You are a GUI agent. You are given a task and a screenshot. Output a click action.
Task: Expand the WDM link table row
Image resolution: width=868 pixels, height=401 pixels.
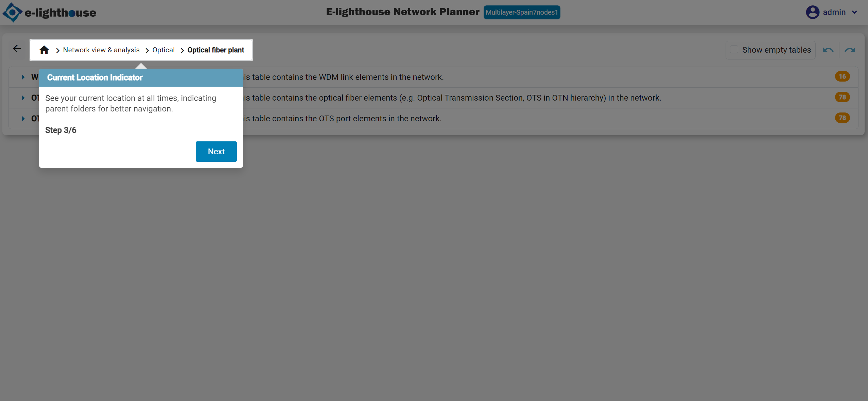coord(23,77)
